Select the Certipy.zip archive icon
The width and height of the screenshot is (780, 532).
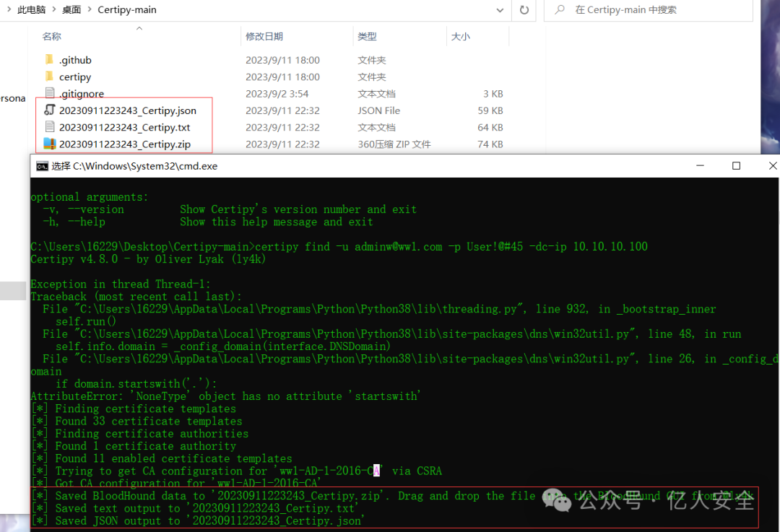[x=49, y=144]
